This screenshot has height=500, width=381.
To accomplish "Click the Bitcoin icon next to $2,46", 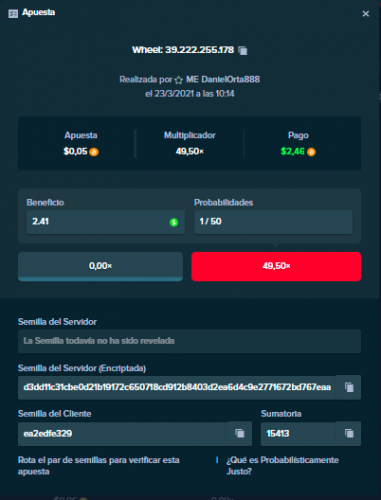I will [x=311, y=152].
